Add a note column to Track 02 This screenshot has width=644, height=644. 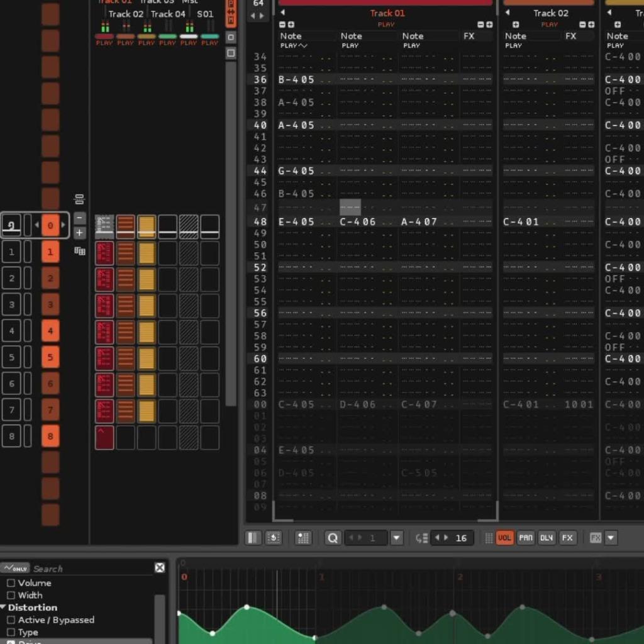pos(516,25)
